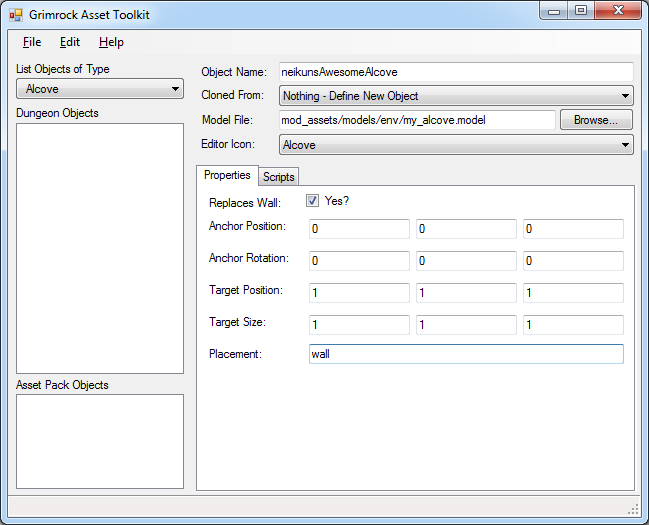
Task: Maximize the Grimrock Asset Toolkit window
Action: (581, 11)
